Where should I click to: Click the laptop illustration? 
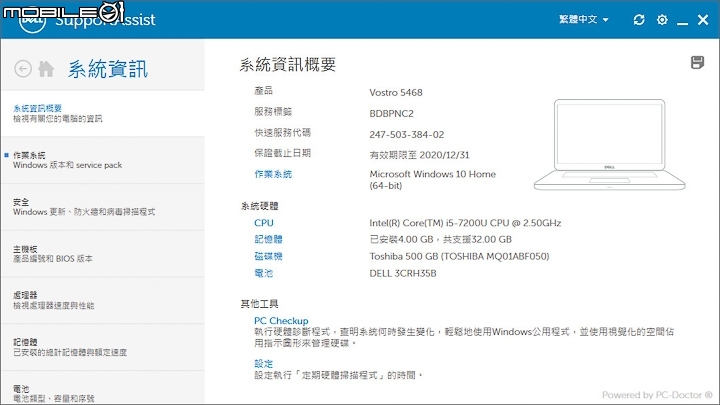(609, 145)
